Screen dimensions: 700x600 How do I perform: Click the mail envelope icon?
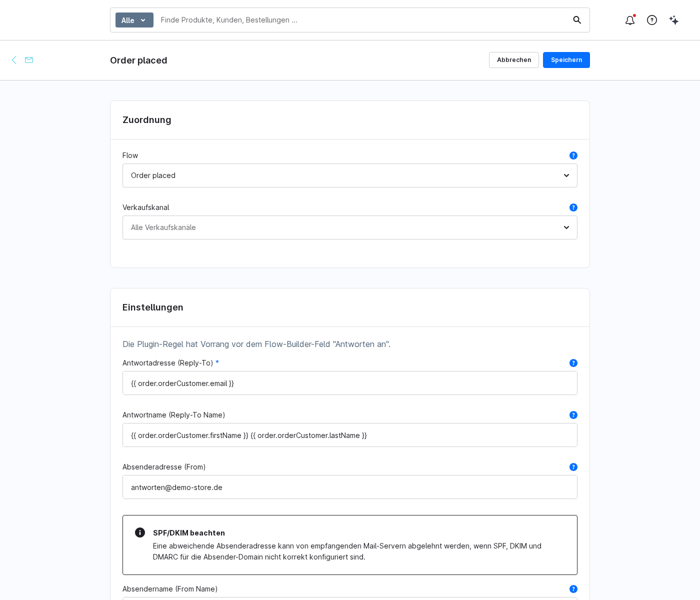(29, 60)
